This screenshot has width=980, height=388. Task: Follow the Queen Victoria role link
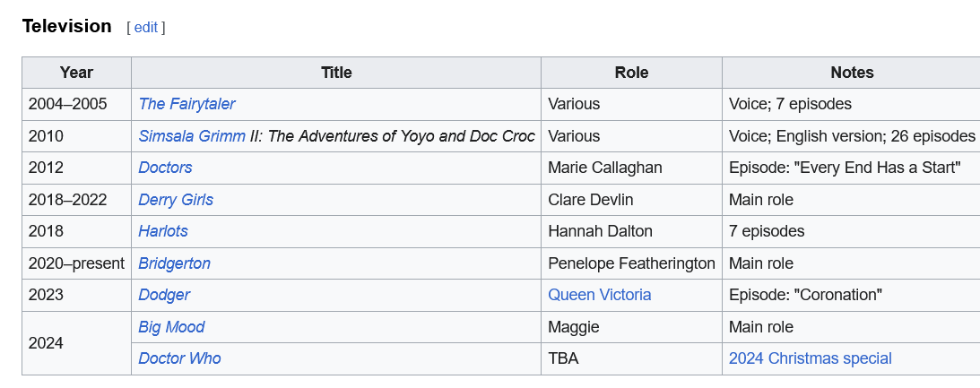pos(600,295)
